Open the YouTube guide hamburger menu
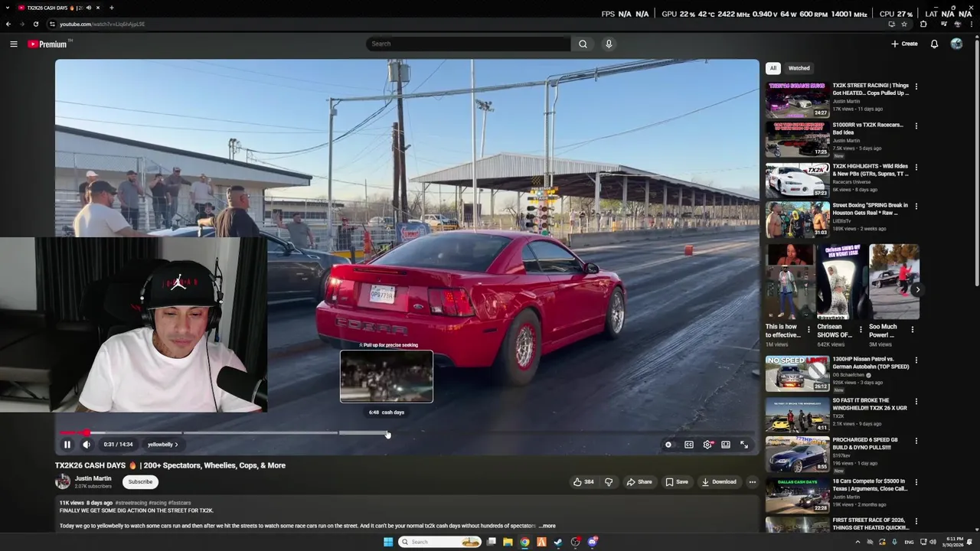This screenshot has width=980, height=551. pyautogui.click(x=14, y=44)
